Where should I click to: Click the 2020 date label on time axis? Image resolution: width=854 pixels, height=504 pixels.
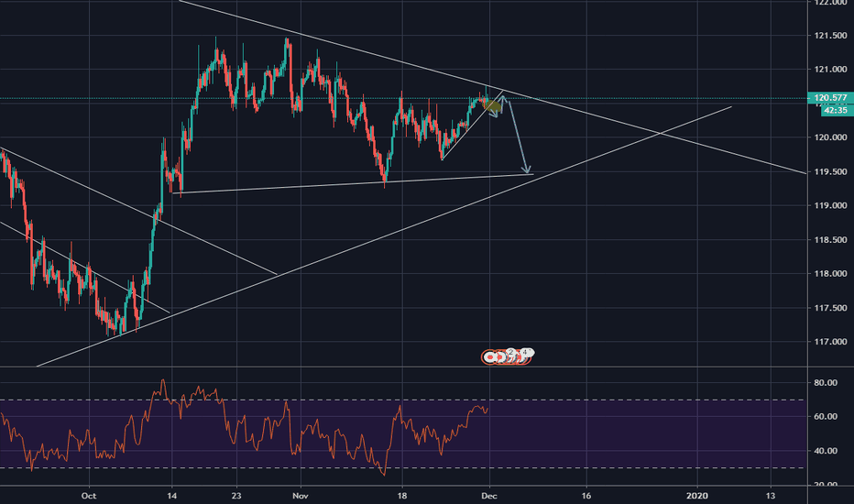pos(697,495)
